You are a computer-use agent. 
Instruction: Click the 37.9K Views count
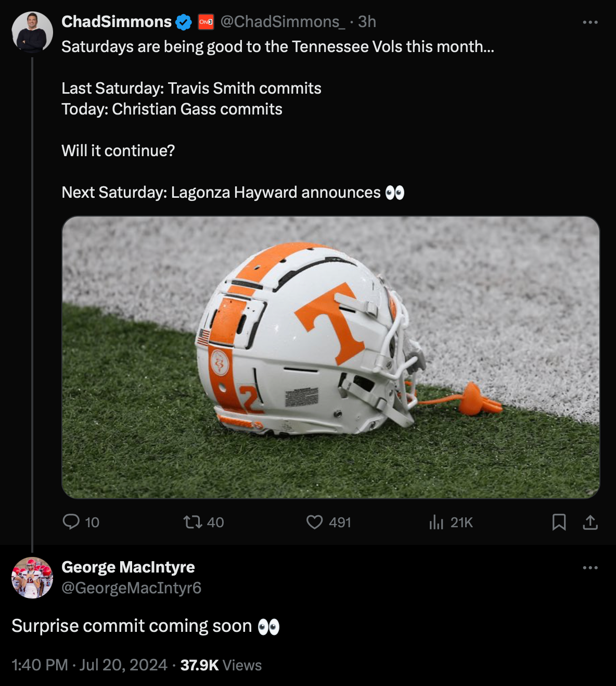click(221, 665)
